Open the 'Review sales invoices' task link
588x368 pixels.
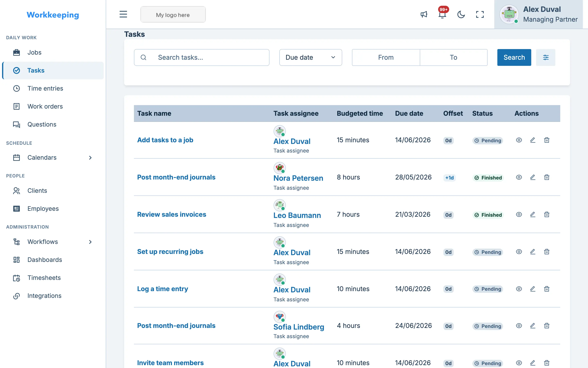[171, 214]
